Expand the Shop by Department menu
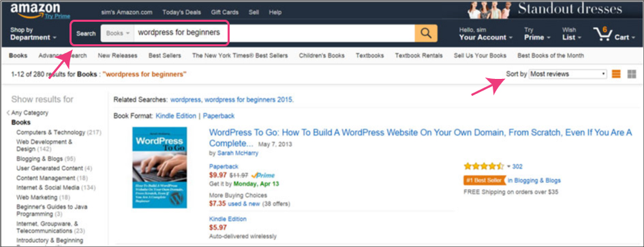Image resolution: width=644 pixels, height=247 pixels. [33, 33]
